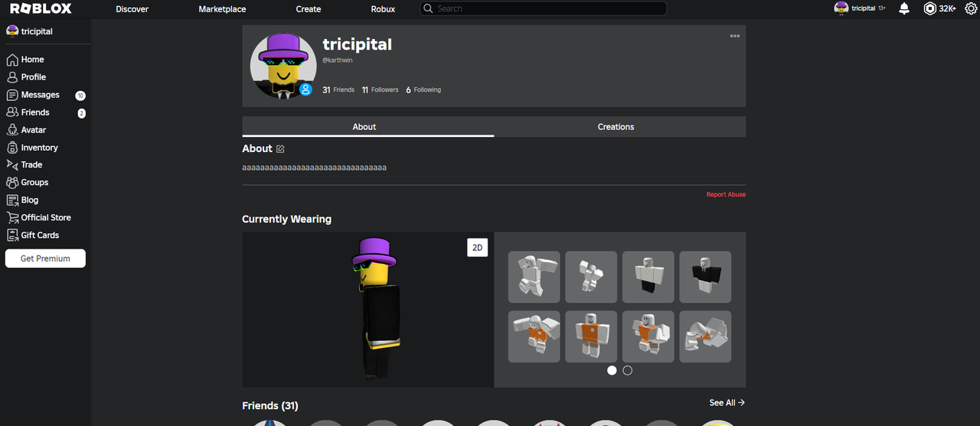Open the 6 Following count link
980x426 pixels.
423,89
